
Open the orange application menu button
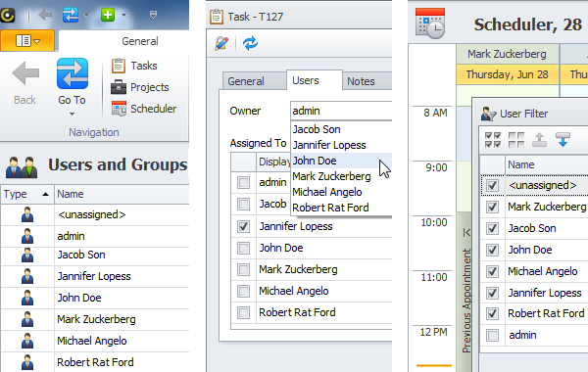coord(27,40)
